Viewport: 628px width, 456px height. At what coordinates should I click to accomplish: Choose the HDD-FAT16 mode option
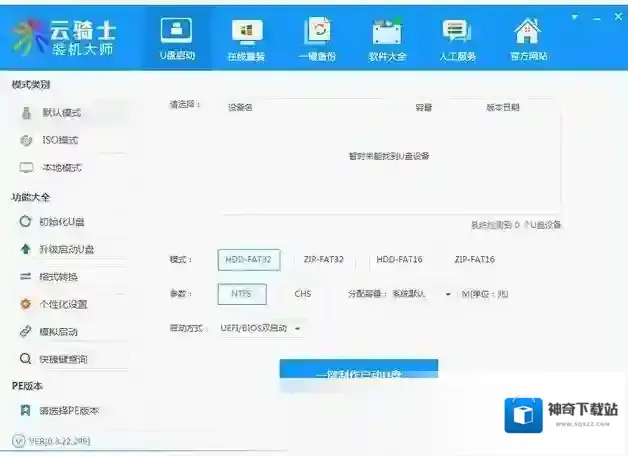(x=399, y=260)
